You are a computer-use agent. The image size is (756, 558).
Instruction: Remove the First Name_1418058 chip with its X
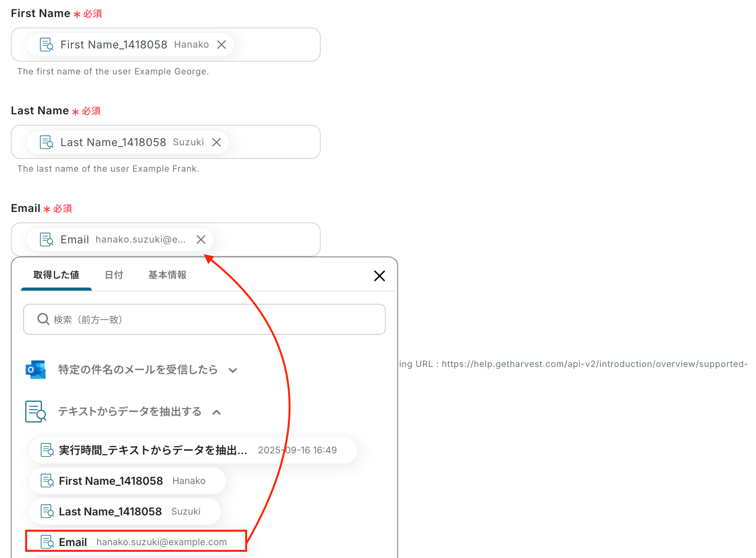[222, 45]
